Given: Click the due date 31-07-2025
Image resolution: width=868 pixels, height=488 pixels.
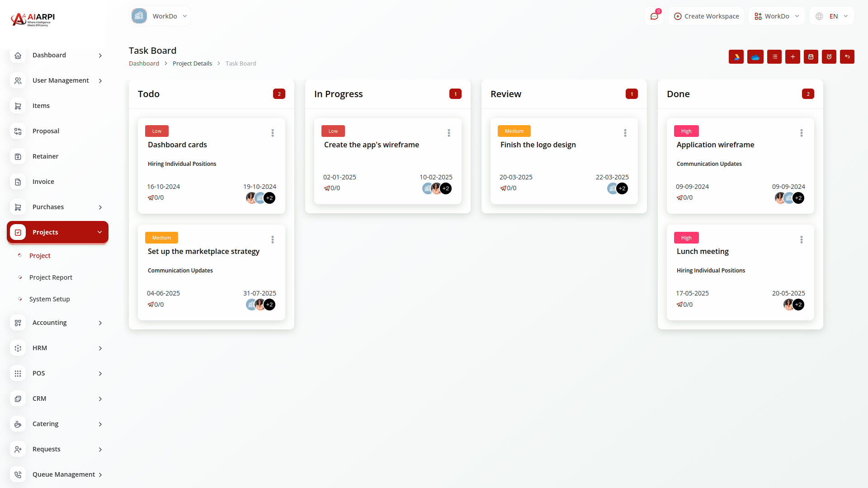Looking at the screenshot, I should pyautogui.click(x=259, y=293).
